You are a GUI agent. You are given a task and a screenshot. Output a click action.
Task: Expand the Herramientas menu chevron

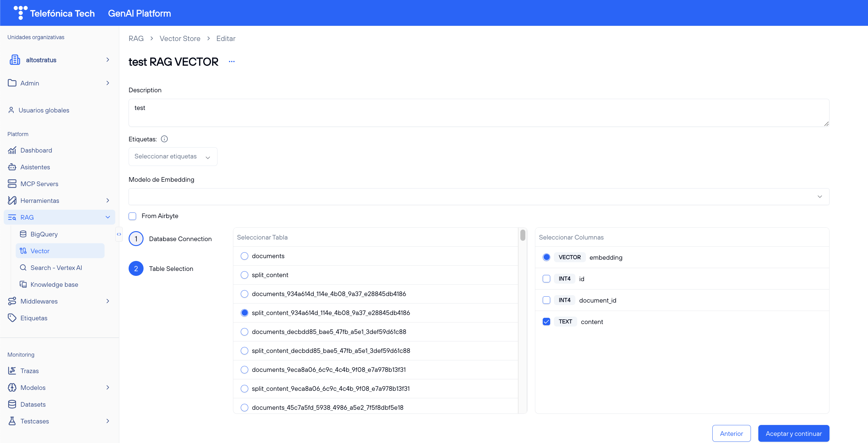tap(108, 200)
